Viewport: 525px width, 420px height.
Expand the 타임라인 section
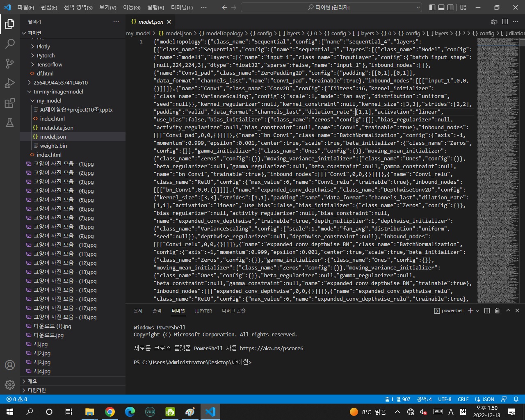click(37, 390)
